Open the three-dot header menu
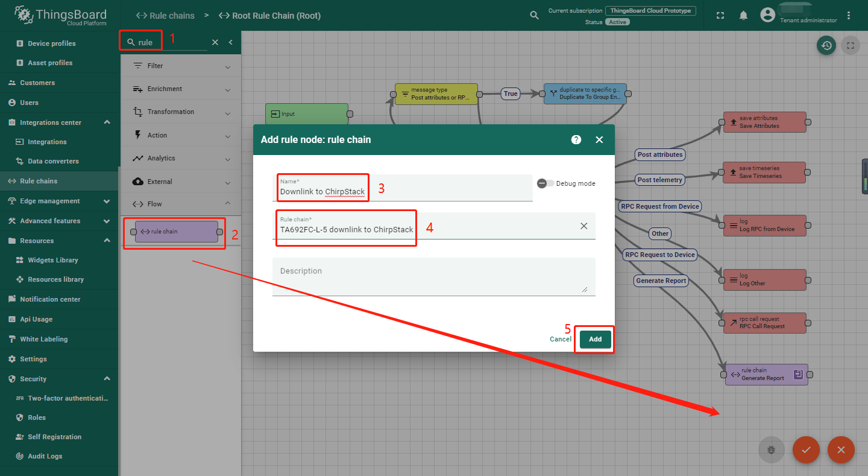The height and width of the screenshot is (476, 868). (x=849, y=16)
